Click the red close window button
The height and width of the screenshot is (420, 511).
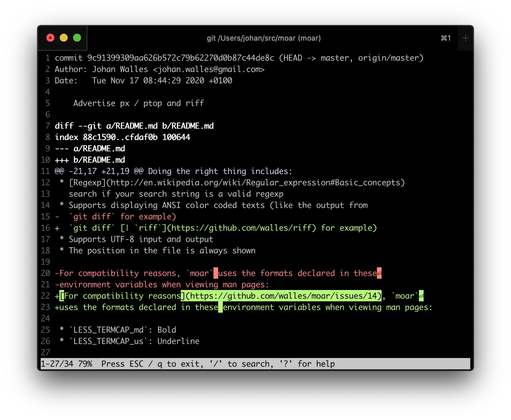coord(50,38)
